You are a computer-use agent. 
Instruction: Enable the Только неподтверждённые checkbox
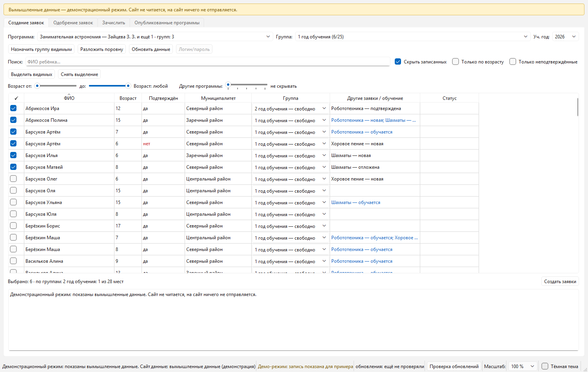[513, 61]
